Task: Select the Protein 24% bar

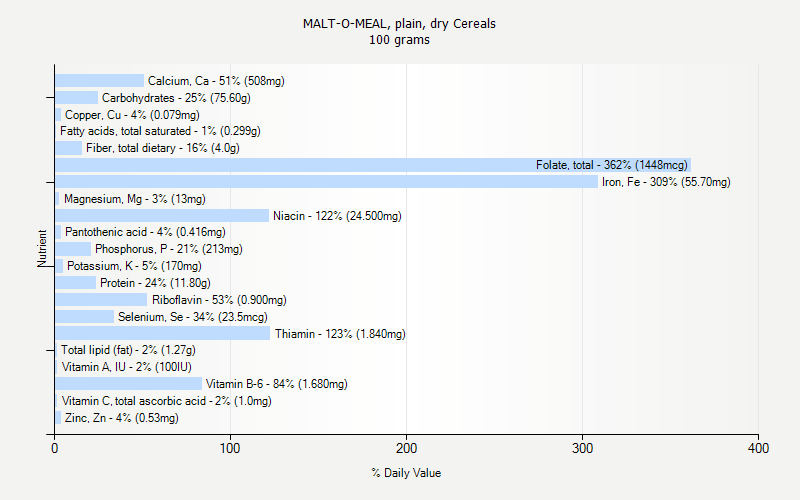Action: 75,283
